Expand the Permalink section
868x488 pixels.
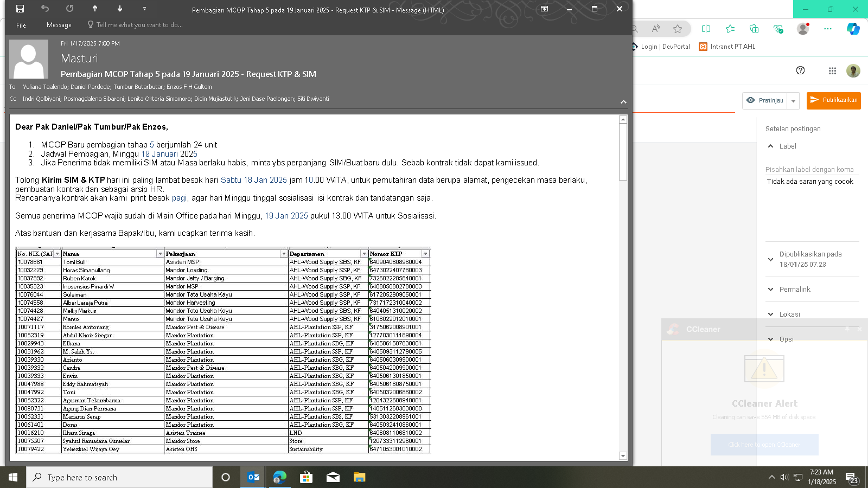pos(771,290)
